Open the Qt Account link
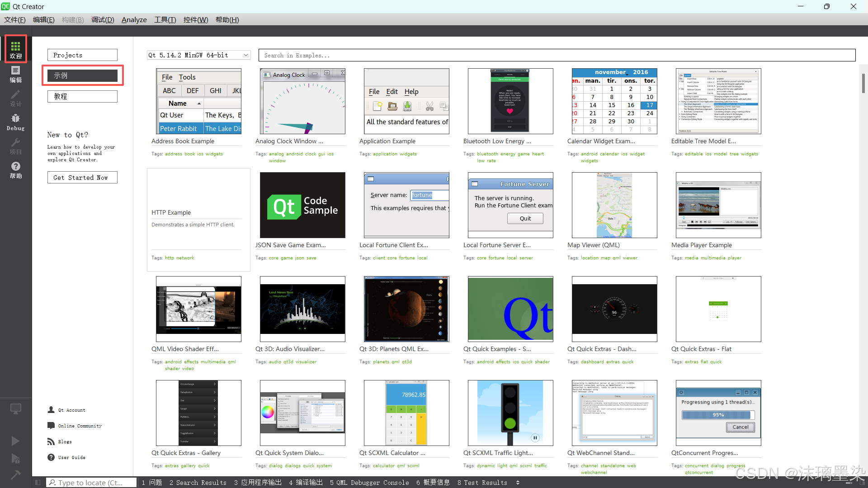Image resolution: width=868 pixels, height=488 pixels. pyautogui.click(x=66, y=410)
